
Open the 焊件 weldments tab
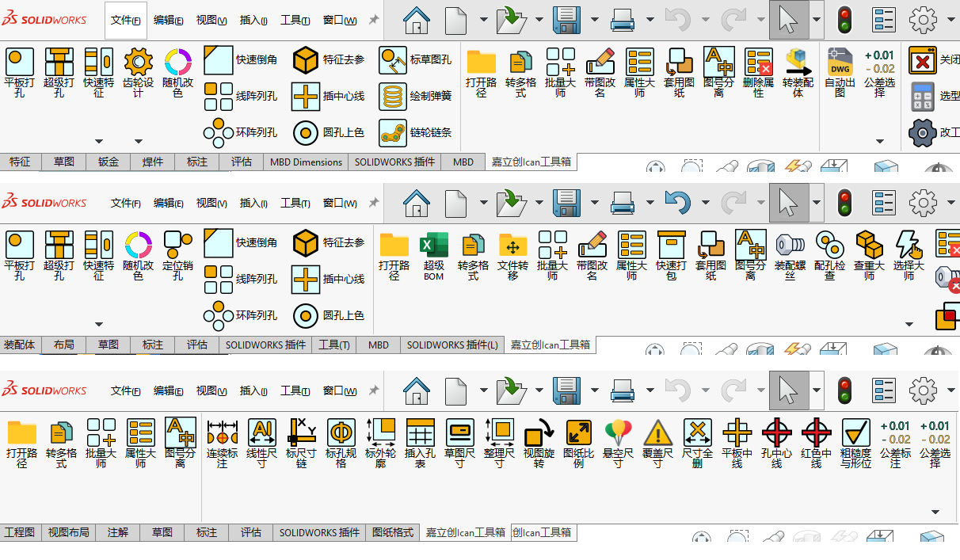pos(153,162)
